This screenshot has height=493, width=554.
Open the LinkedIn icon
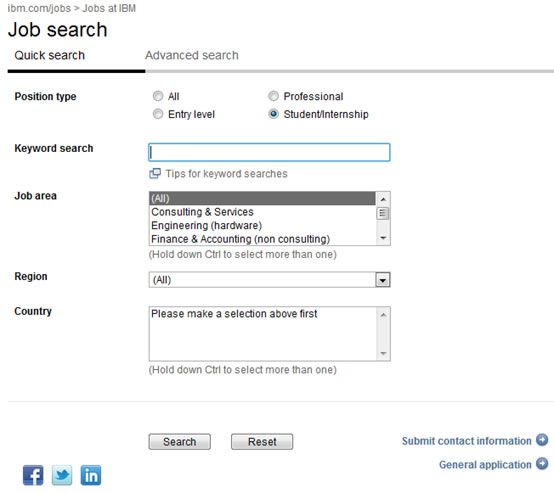click(91, 475)
